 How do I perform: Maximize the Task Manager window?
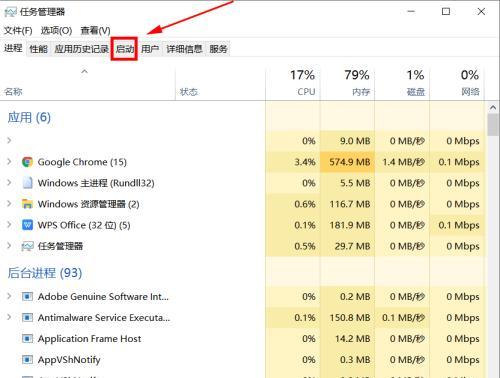(446, 12)
